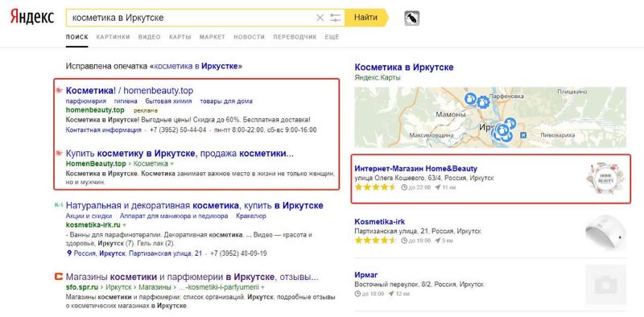This screenshot has width=644, height=317.
Task: Click the HomenBeauty.top breadcrumb link
Action: click(x=96, y=164)
